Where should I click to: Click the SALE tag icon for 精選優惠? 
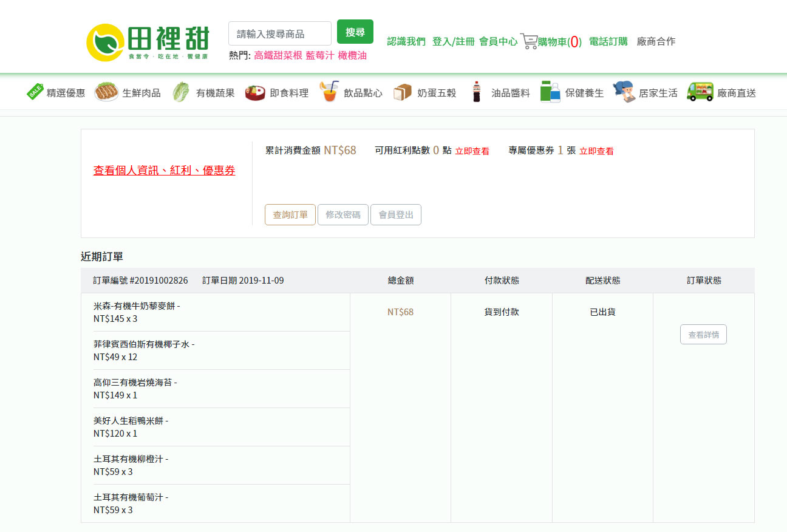pyautogui.click(x=35, y=92)
